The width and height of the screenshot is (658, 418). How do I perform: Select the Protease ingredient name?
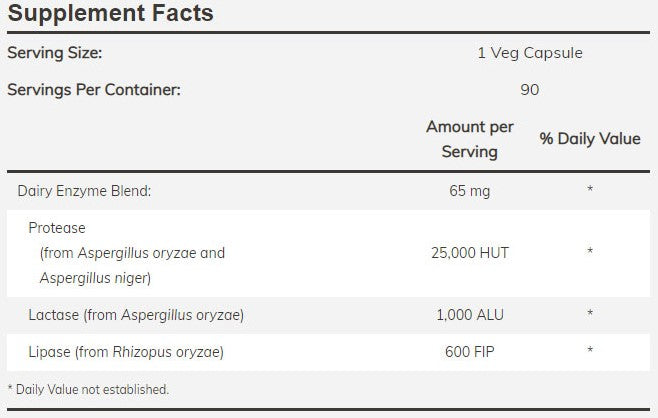coord(57,227)
